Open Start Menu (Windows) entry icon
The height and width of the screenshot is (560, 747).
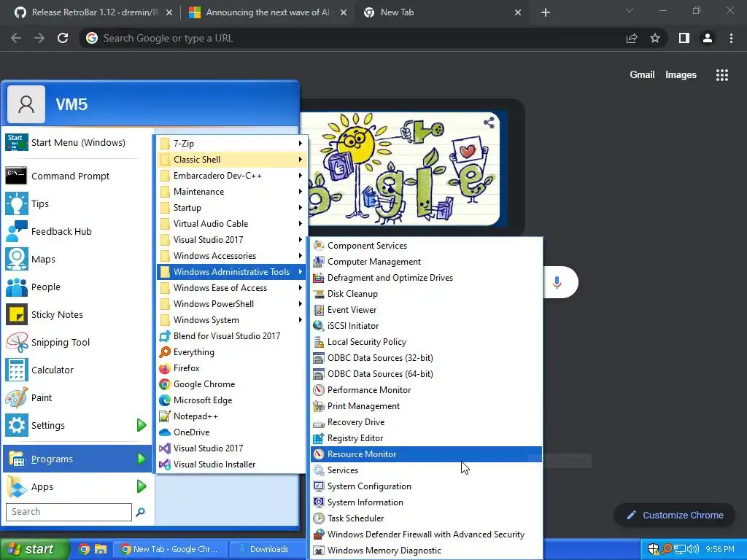[16, 142]
